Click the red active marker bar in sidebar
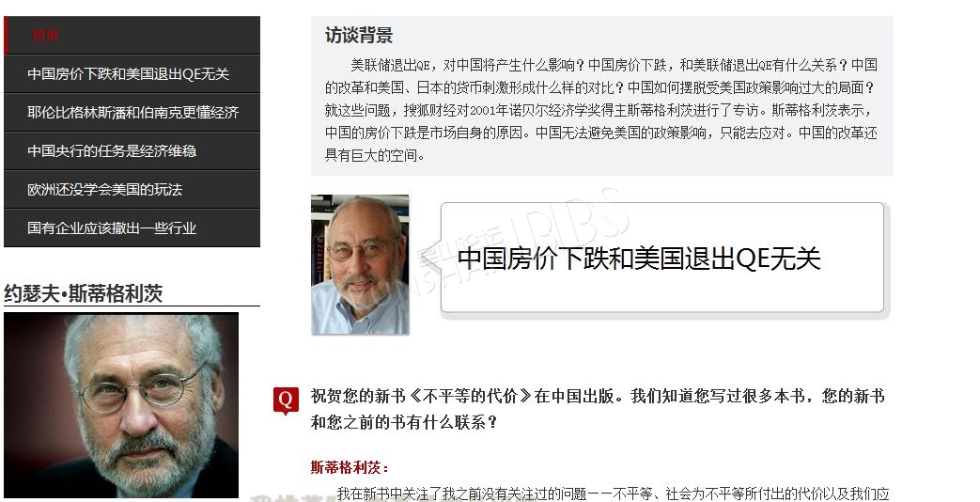 (6, 36)
